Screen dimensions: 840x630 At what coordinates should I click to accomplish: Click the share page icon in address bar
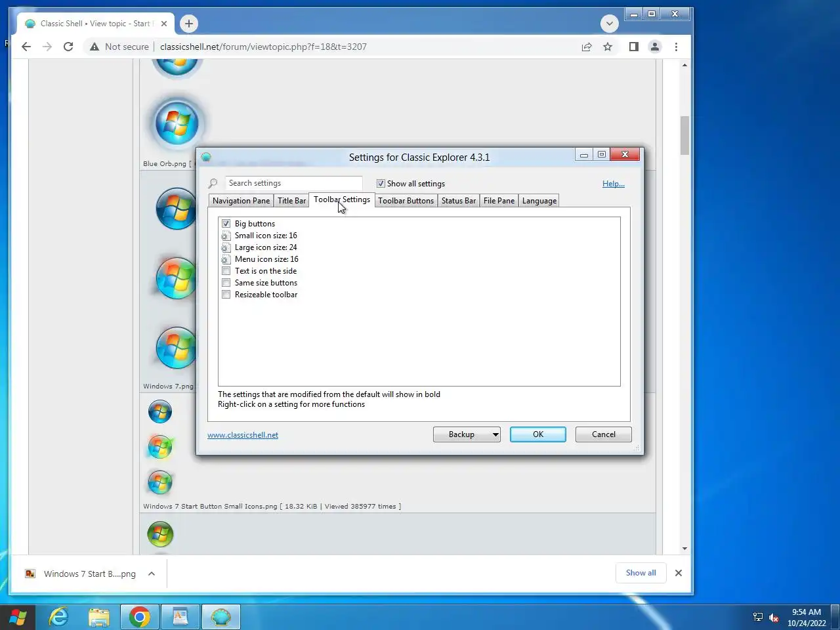pyautogui.click(x=587, y=47)
